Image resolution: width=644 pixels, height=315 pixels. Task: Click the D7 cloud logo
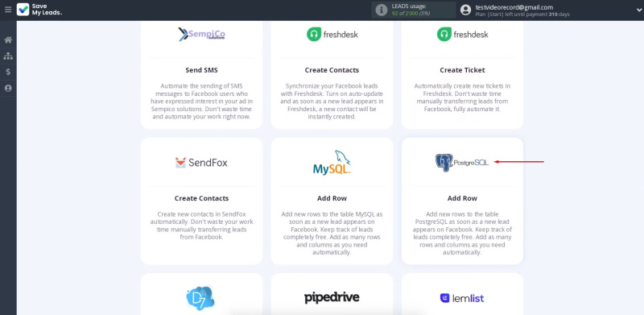pyautogui.click(x=200, y=298)
